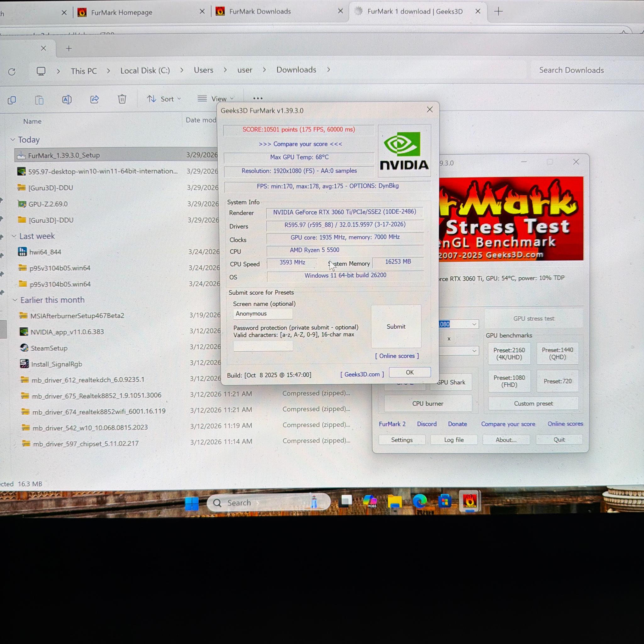Open File Explorer from the taskbar
The height and width of the screenshot is (644, 644).
click(395, 502)
